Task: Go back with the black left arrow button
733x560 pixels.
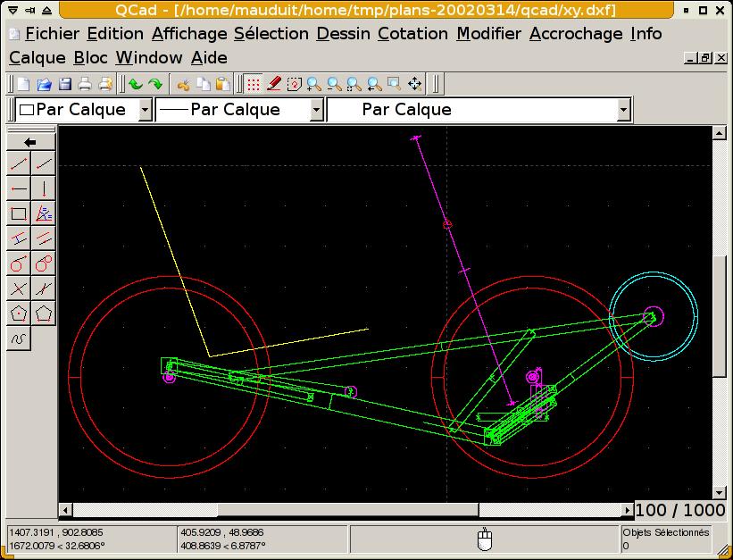Action: tap(31, 142)
